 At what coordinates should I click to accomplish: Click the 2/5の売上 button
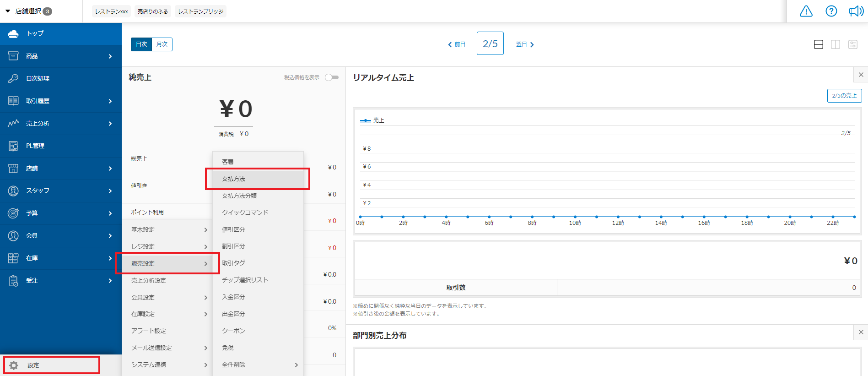pos(844,96)
